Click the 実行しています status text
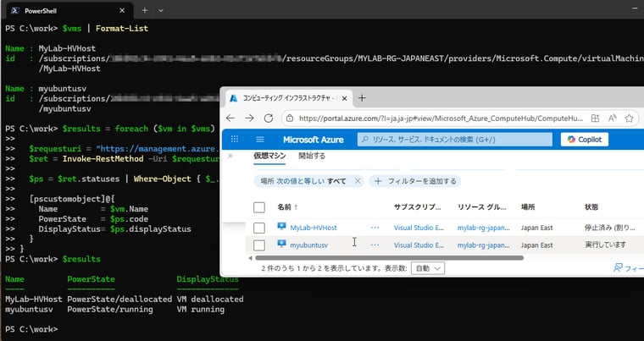The height and width of the screenshot is (341, 644). [x=605, y=245]
